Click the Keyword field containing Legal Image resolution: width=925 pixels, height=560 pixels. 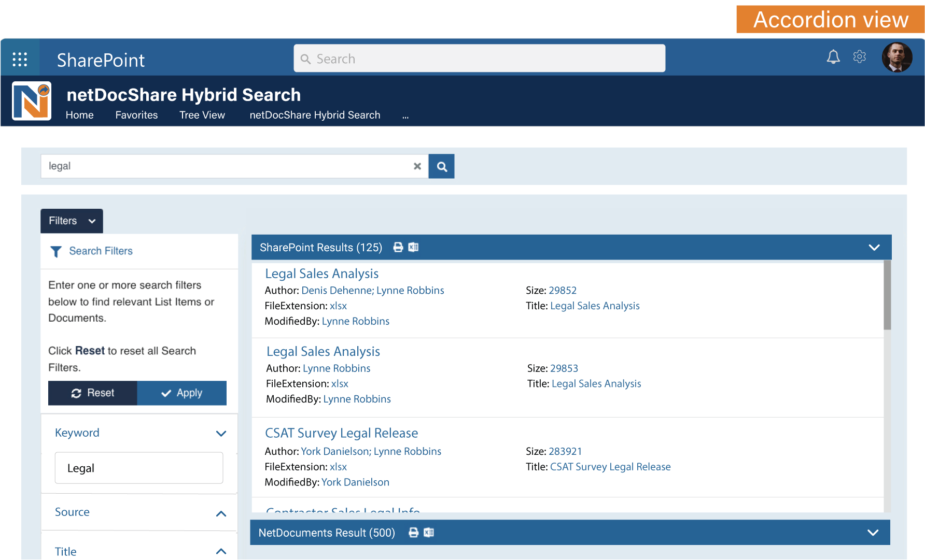coord(139,468)
